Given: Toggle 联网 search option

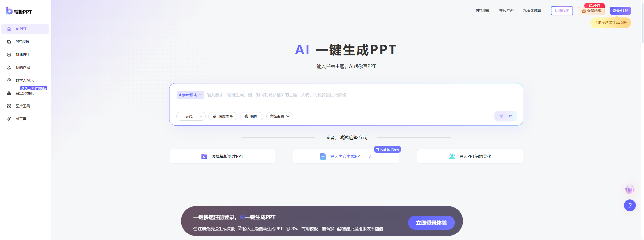Looking at the screenshot, I should pyautogui.click(x=251, y=116).
